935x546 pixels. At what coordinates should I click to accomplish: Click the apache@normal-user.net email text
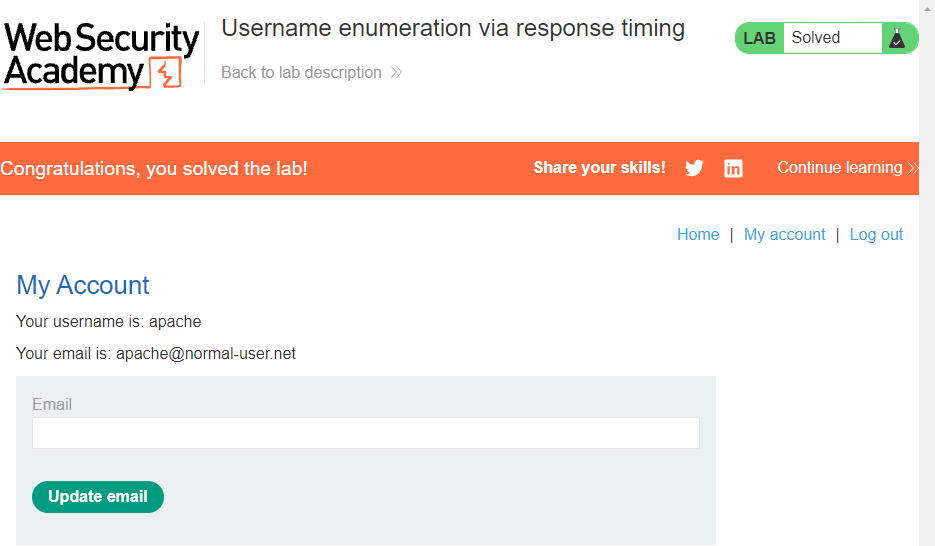(206, 353)
